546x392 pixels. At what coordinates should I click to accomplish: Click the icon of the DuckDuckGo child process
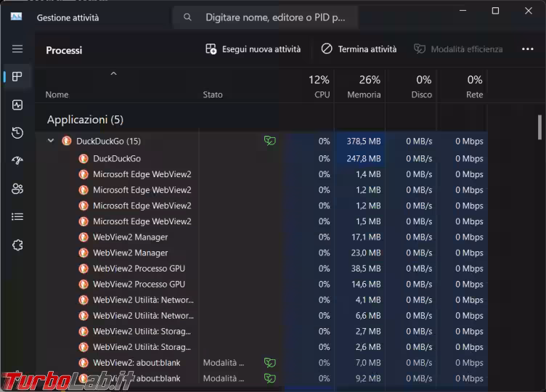click(x=83, y=159)
